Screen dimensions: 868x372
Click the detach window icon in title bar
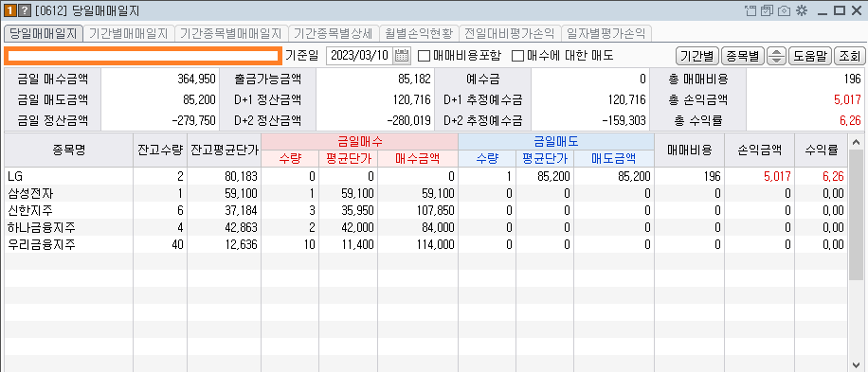coord(750,10)
